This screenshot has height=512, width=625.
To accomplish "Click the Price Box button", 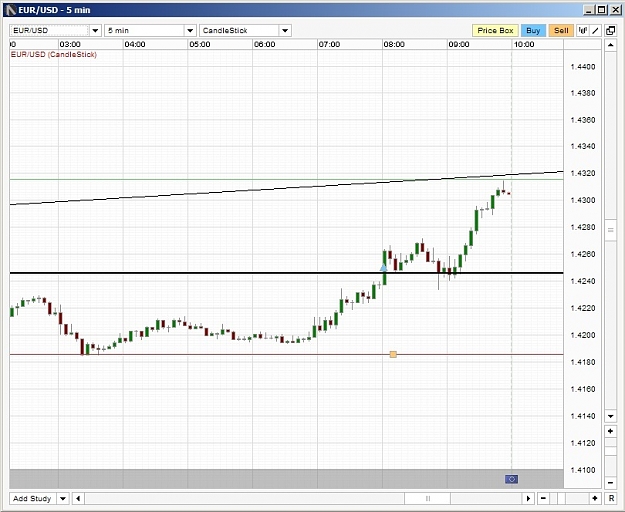I will click(495, 30).
